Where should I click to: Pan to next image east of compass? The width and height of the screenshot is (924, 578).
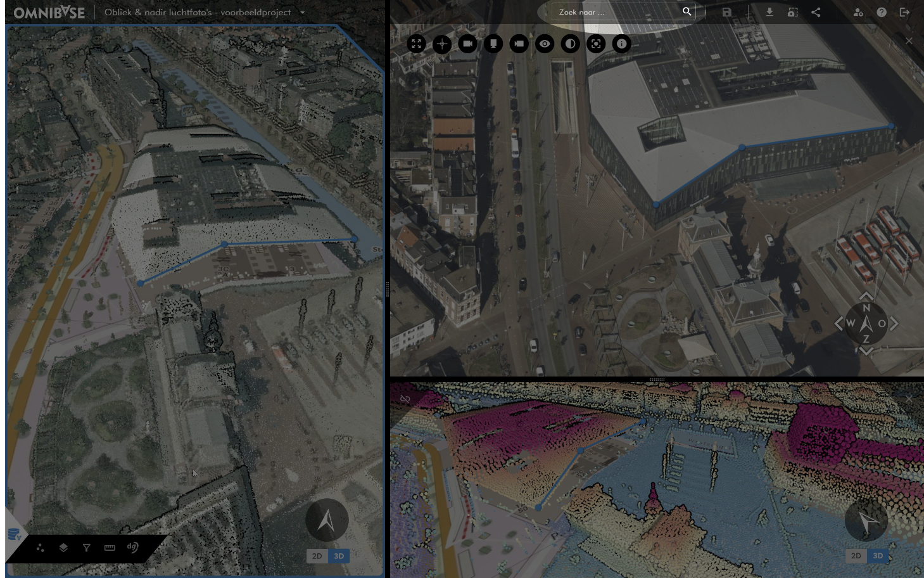pos(894,324)
